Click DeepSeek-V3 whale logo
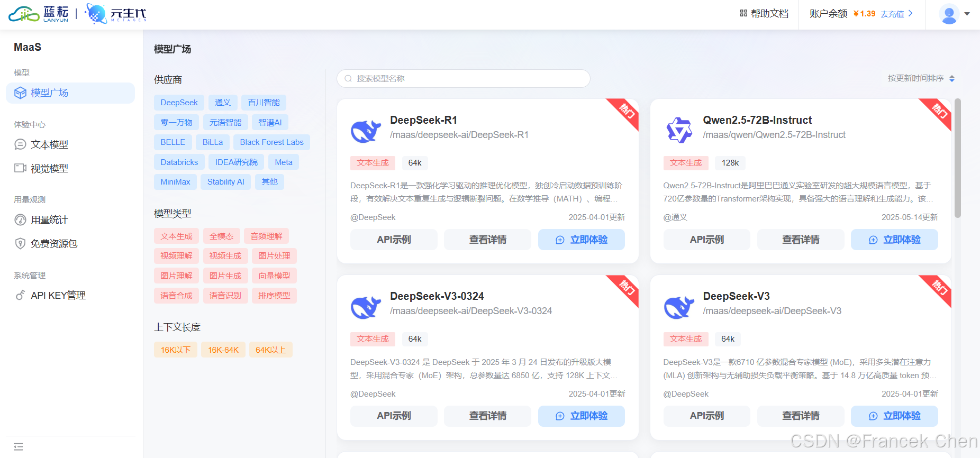Viewport: 980px width, 458px height. coord(679,307)
